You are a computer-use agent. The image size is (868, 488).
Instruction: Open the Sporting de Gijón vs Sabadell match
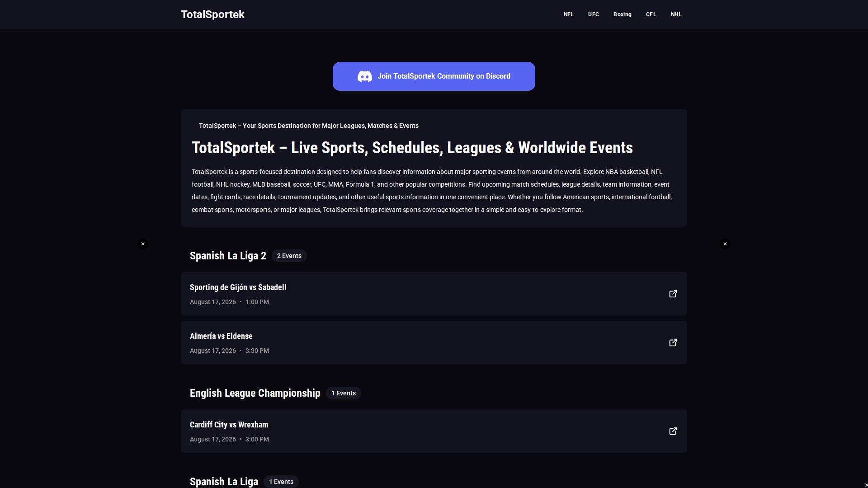coord(434,294)
